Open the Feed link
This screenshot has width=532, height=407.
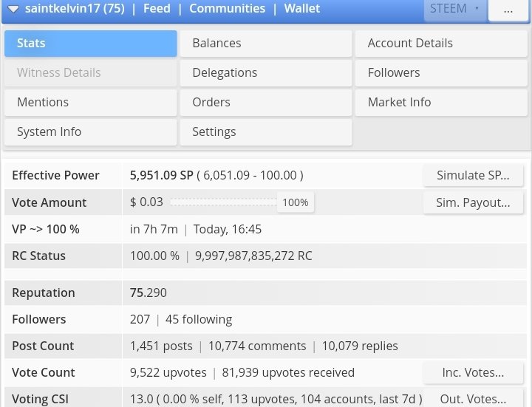tap(157, 8)
